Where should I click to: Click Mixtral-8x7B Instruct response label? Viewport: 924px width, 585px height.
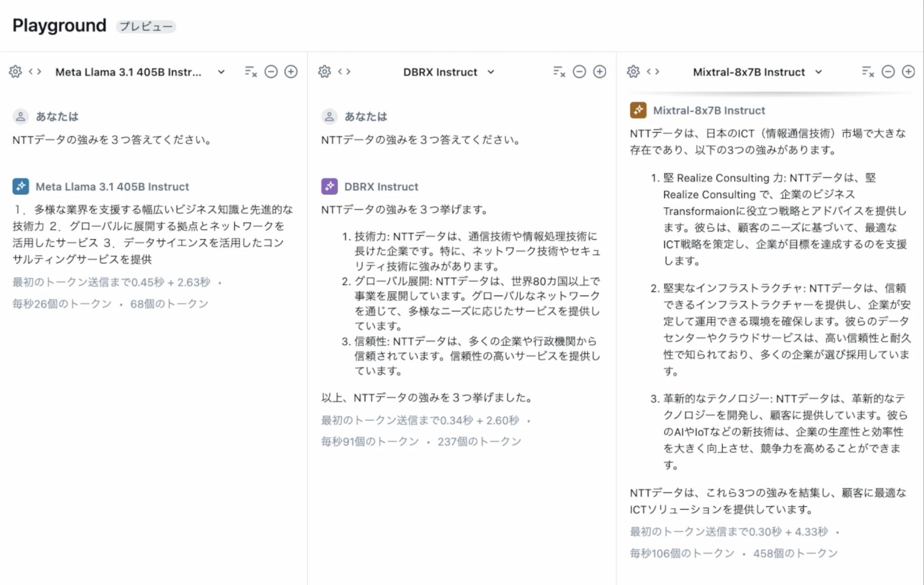point(709,110)
